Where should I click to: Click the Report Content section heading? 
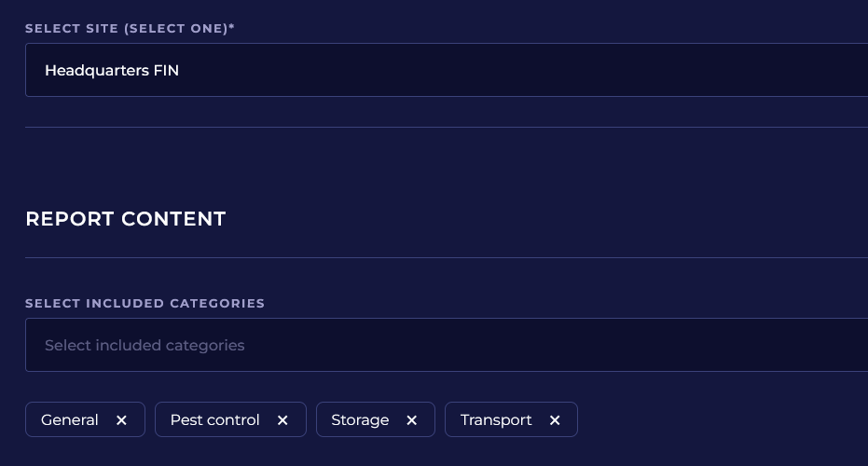pyautogui.click(x=126, y=219)
